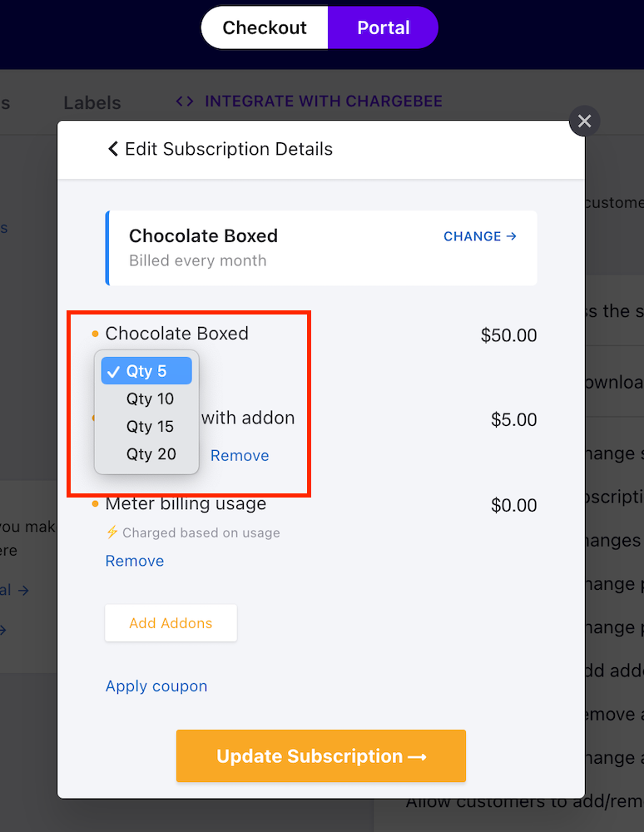Close the subscription modal with X icon
Image resolution: width=644 pixels, height=832 pixels.
584,121
